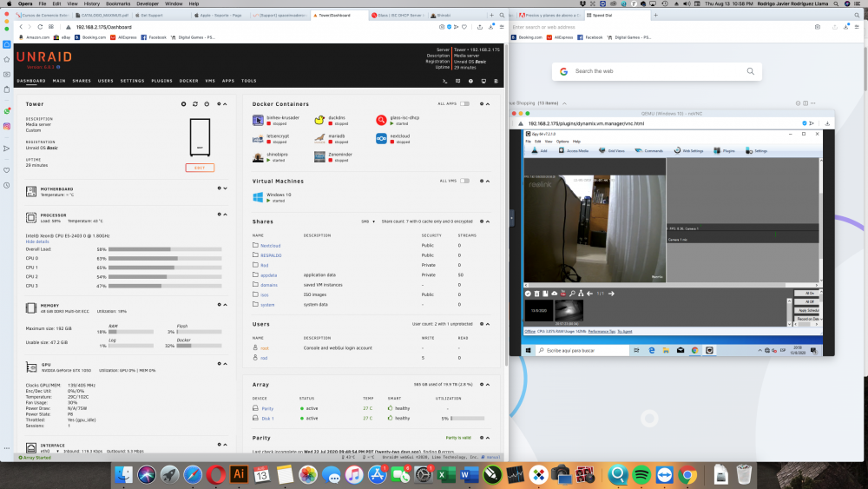Open Google Chrome from the macOS dock
The width and height of the screenshot is (868, 489).
pos(687,474)
